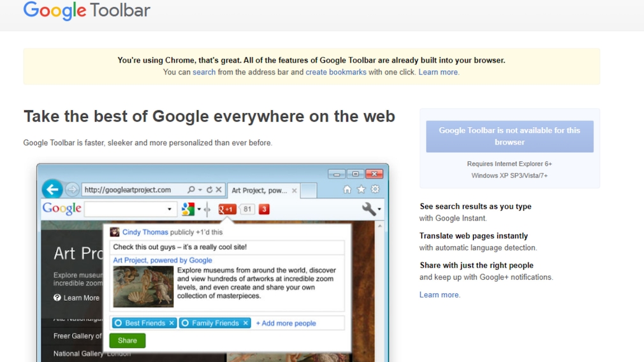Screen dimensions: 644x362
Task: Open 'Art Project, powered by Google' link
Action: [163, 260]
